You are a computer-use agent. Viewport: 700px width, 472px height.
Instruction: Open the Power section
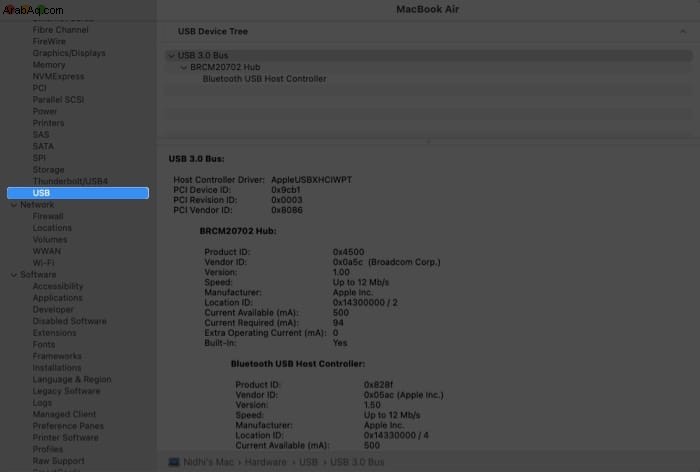(x=45, y=111)
